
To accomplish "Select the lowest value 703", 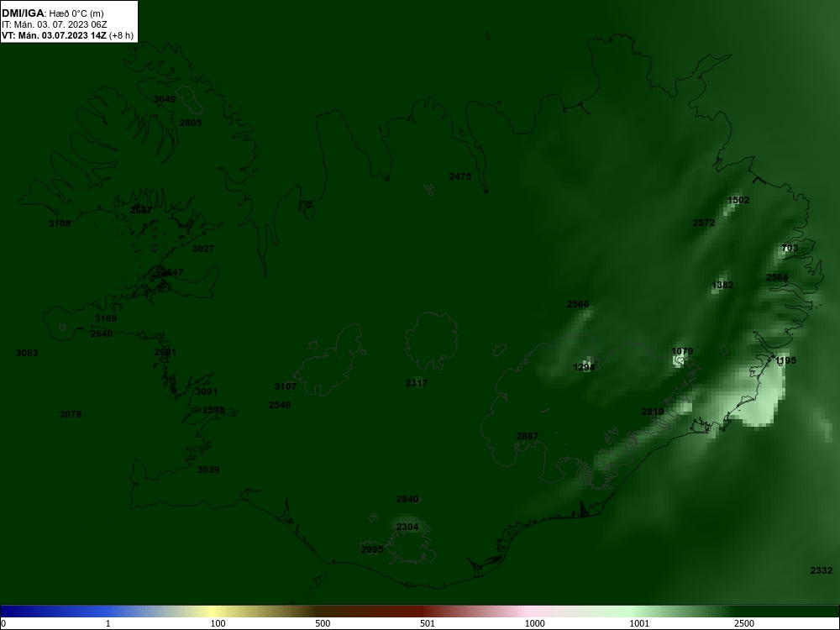I will pos(790,248).
